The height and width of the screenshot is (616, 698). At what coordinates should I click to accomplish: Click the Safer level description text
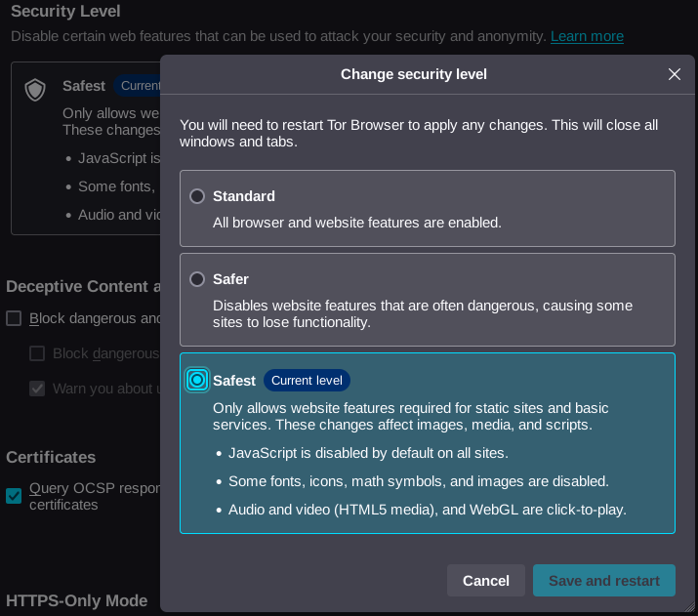pyautogui.click(x=423, y=313)
